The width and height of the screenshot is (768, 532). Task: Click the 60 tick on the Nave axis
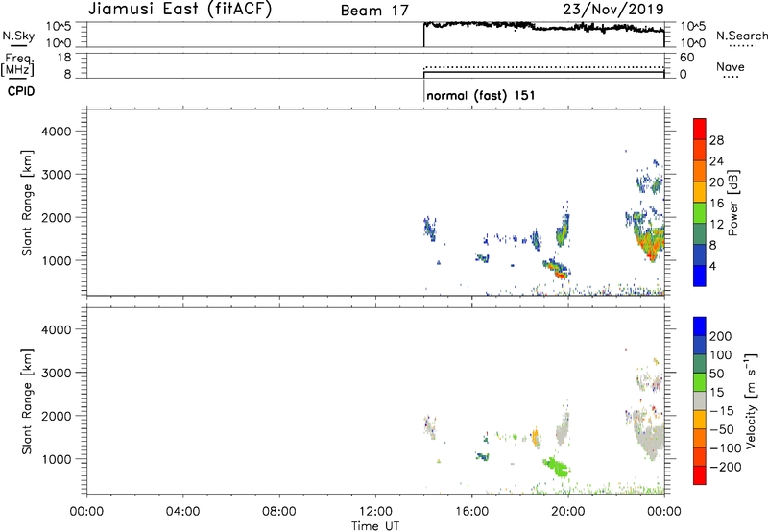coord(686,58)
